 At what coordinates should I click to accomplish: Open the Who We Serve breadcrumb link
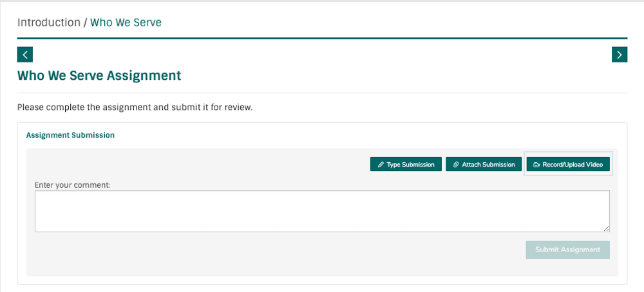point(126,23)
